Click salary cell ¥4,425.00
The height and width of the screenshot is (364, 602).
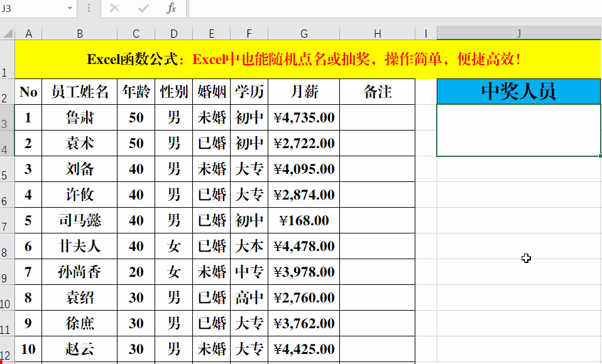[x=304, y=349]
